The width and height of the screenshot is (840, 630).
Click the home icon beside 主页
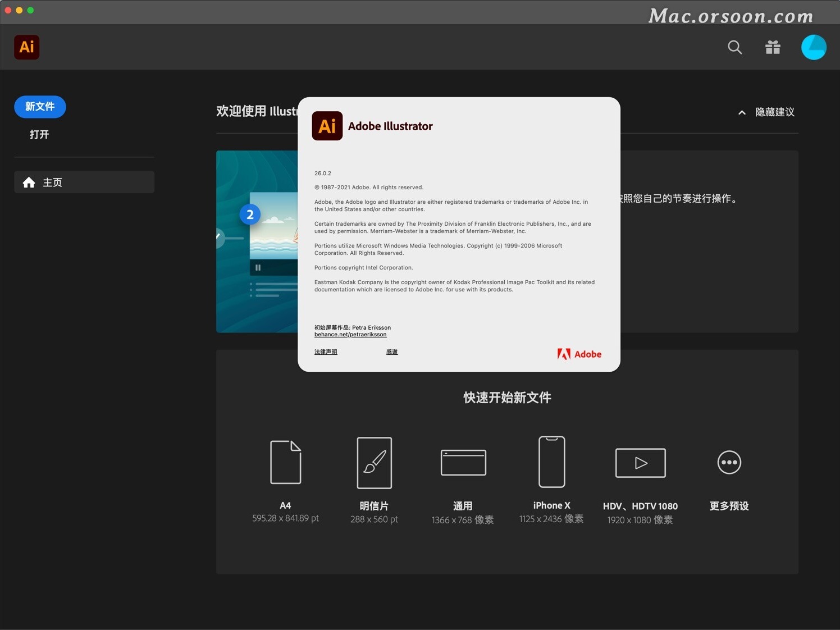pyautogui.click(x=29, y=182)
